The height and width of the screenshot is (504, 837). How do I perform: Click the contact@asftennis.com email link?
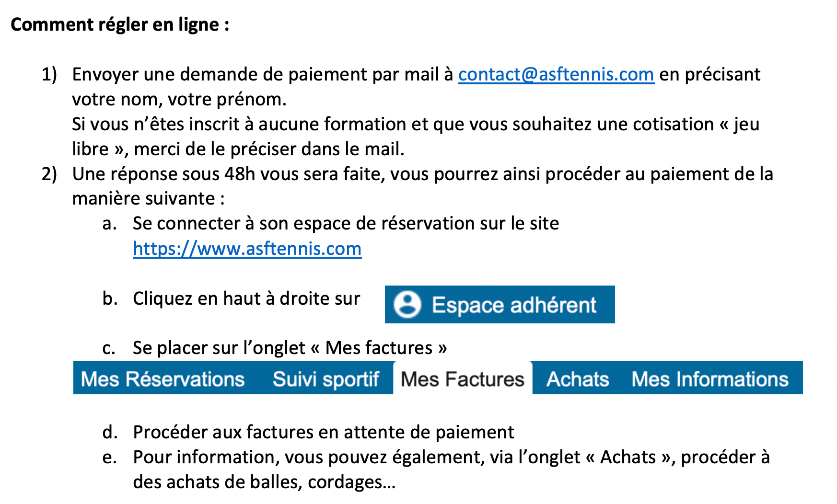coord(556,74)
